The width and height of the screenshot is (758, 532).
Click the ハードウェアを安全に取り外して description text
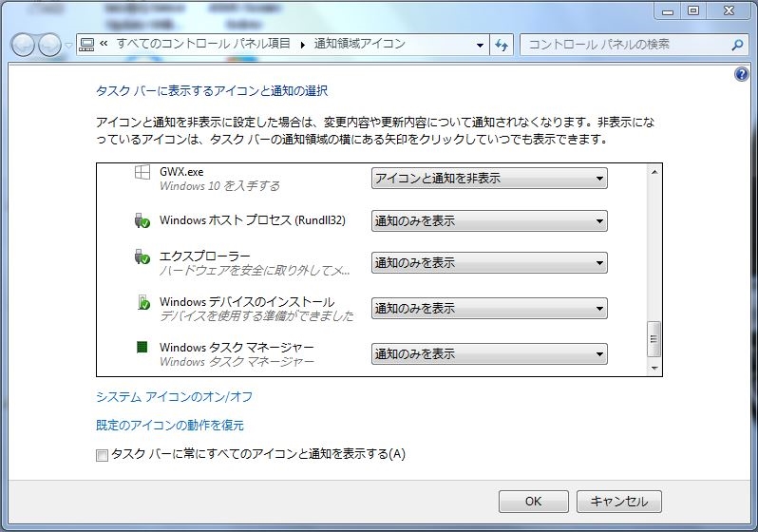click(x=255, y=271)
